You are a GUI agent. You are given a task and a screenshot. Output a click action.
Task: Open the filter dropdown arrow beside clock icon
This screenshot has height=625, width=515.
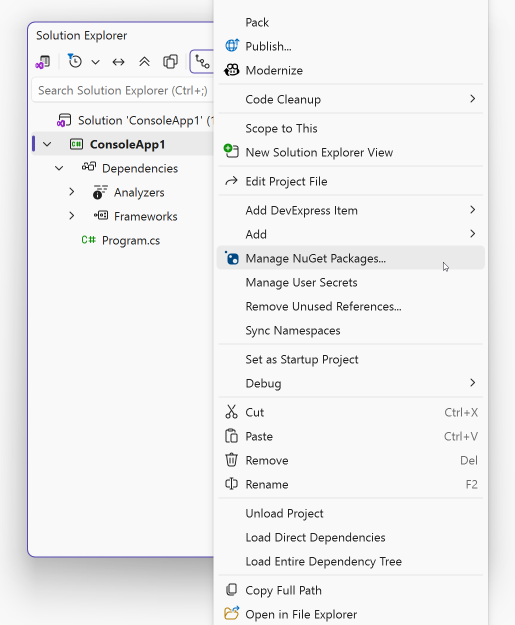[x=95, y=62]
